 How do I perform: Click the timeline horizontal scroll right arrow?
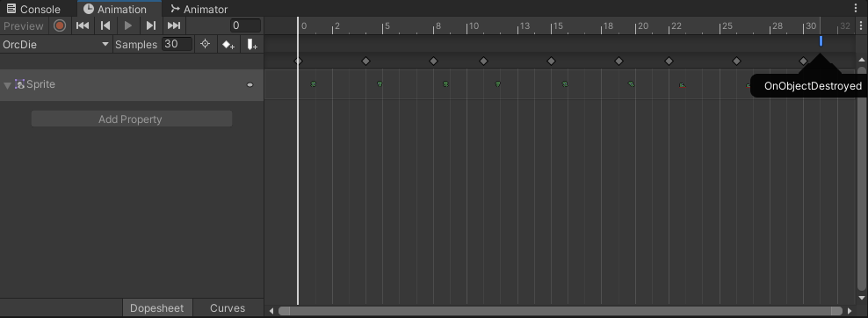[850, 311]
